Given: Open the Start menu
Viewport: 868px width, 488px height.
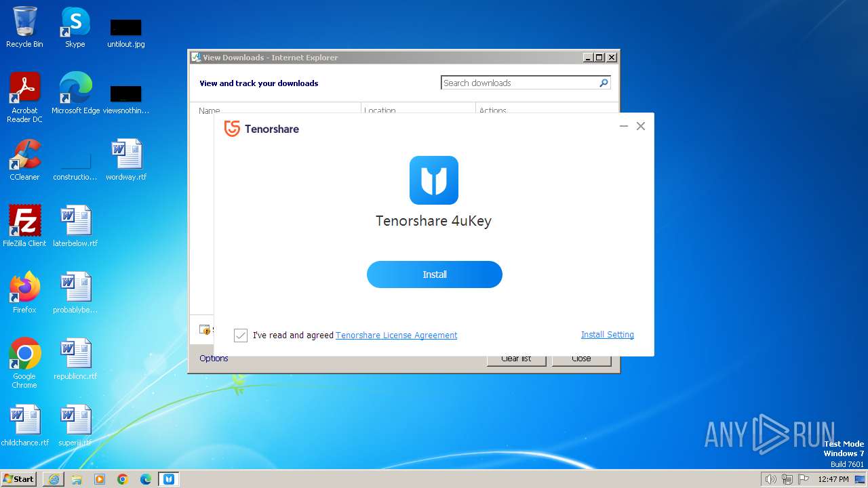Looking at the screenshot, I should [x=18, y=479].
